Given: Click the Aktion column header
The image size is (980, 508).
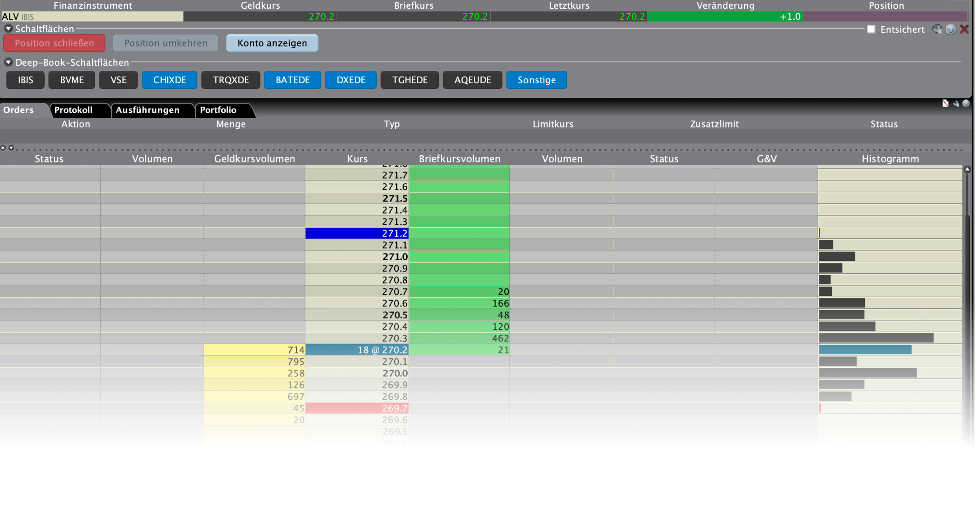Looking at the screenshot, I should (x=76, y=124).
